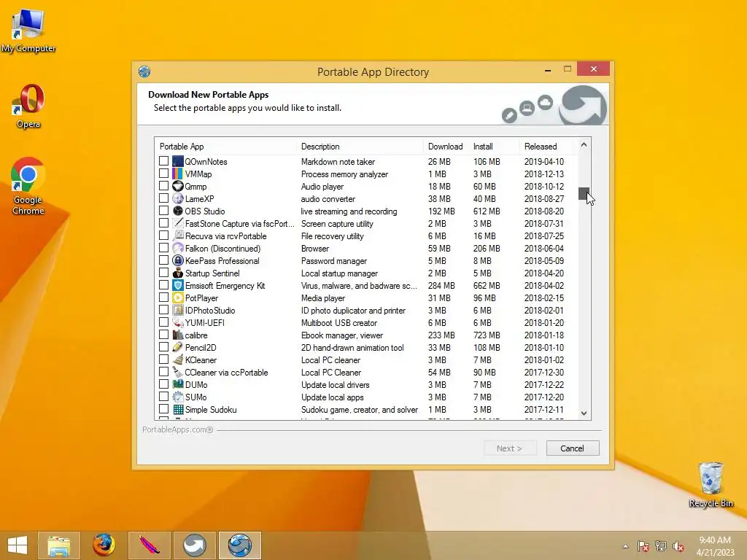The image size is (747, 560).
Task: Click the down arrow of the list scrollbar
Action: pyautogui.click(x=584, y=413)
